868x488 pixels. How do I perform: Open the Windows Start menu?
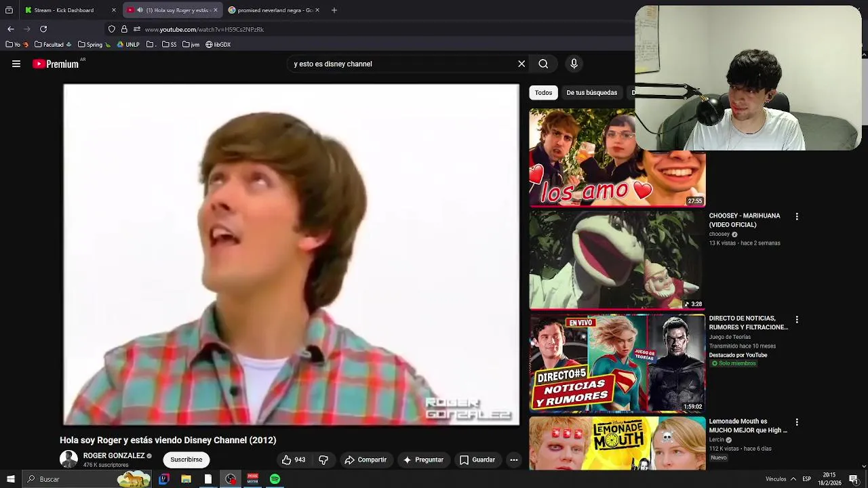(x=10, y=479)
